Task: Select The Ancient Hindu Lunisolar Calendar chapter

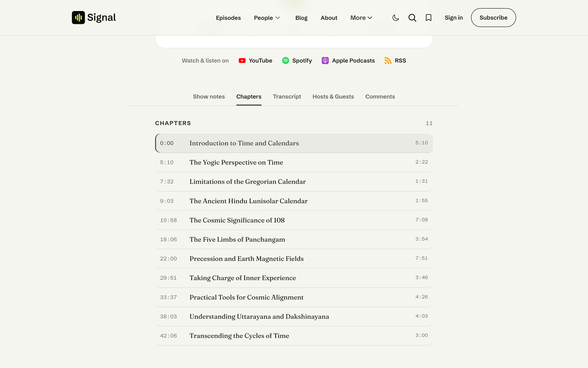Action: click(x=294, y=201)
